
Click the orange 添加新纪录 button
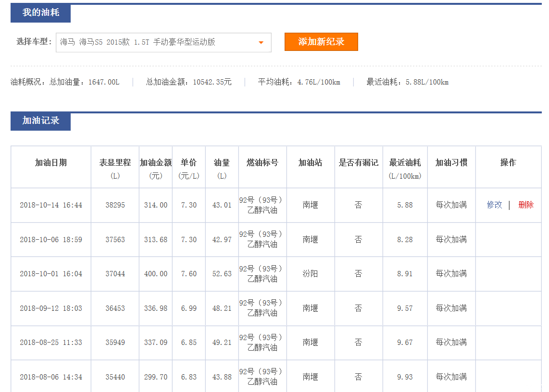(x=321, y=42)
